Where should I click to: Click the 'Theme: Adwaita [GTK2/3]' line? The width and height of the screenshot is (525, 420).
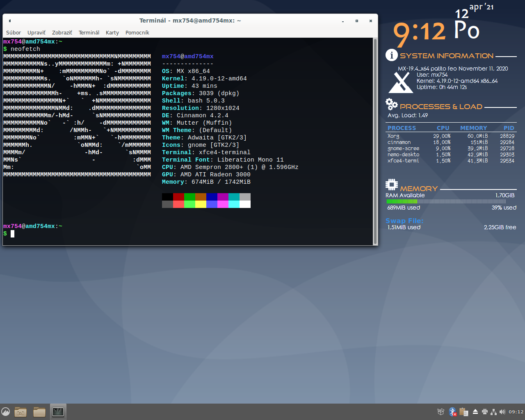tap(204, 137)
